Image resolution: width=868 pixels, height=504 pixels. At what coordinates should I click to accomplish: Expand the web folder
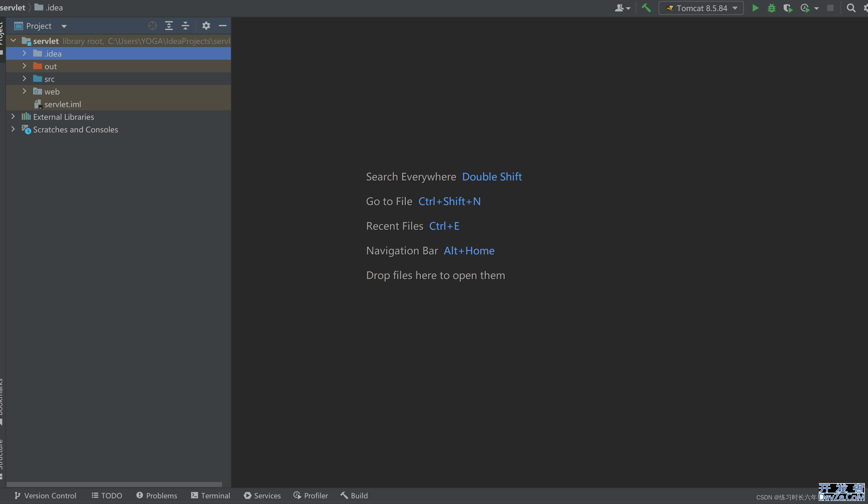tap(24, 91)
